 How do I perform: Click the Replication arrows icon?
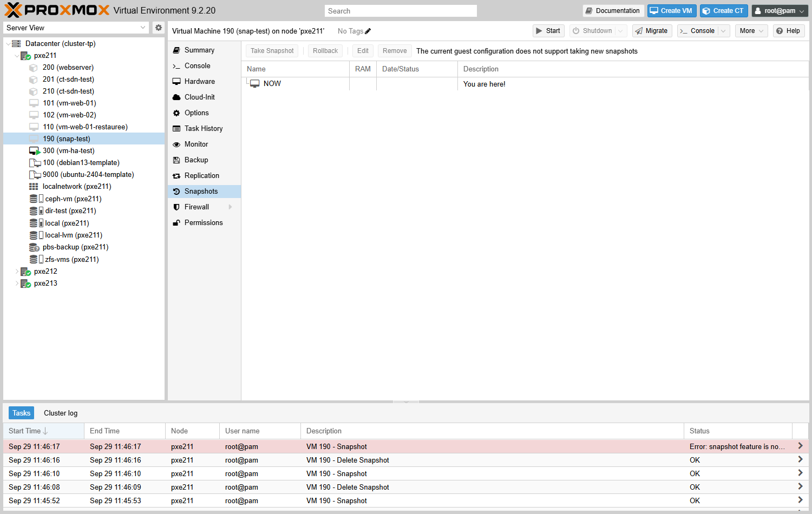(176, 176)
